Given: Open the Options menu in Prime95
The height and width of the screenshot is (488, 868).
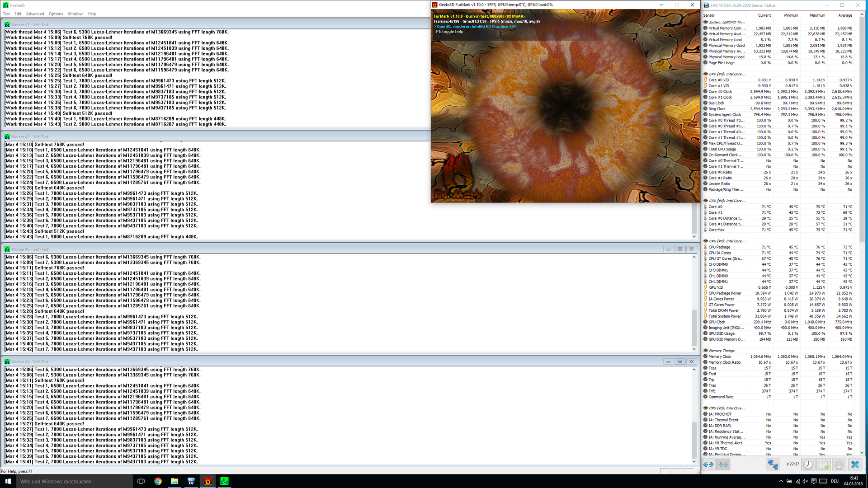Looking at the screenshot, I should (56, 14).
